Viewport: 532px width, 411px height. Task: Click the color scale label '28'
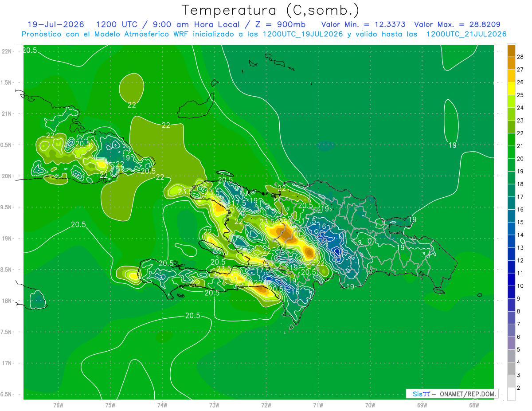tap(520, 57)
